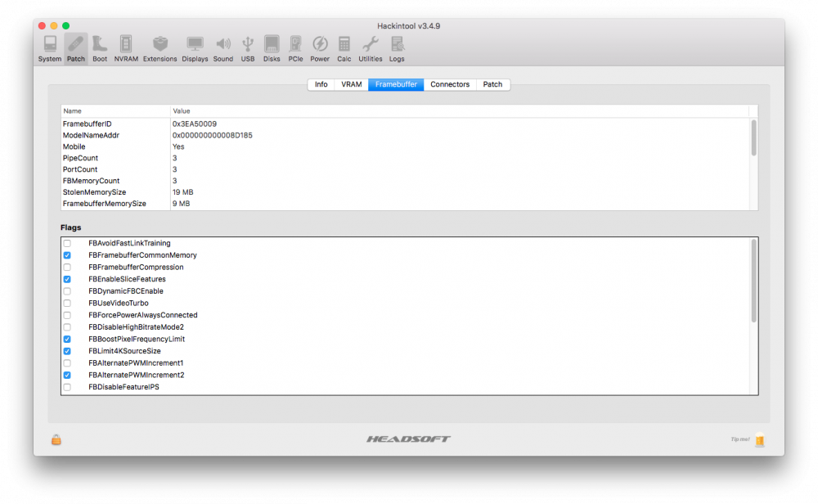The width and height of the screenshot is (818, 504).
Task: Click the value 0x000000000008D185
Action: [213, 135]
